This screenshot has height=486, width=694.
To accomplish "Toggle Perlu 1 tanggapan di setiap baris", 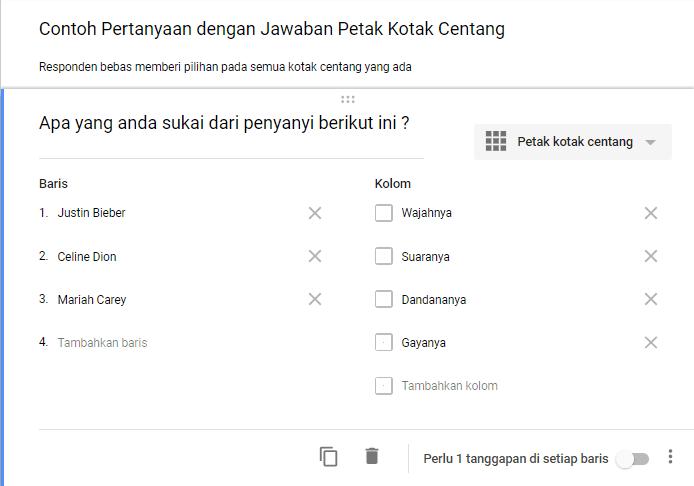I will pos(632,459).
